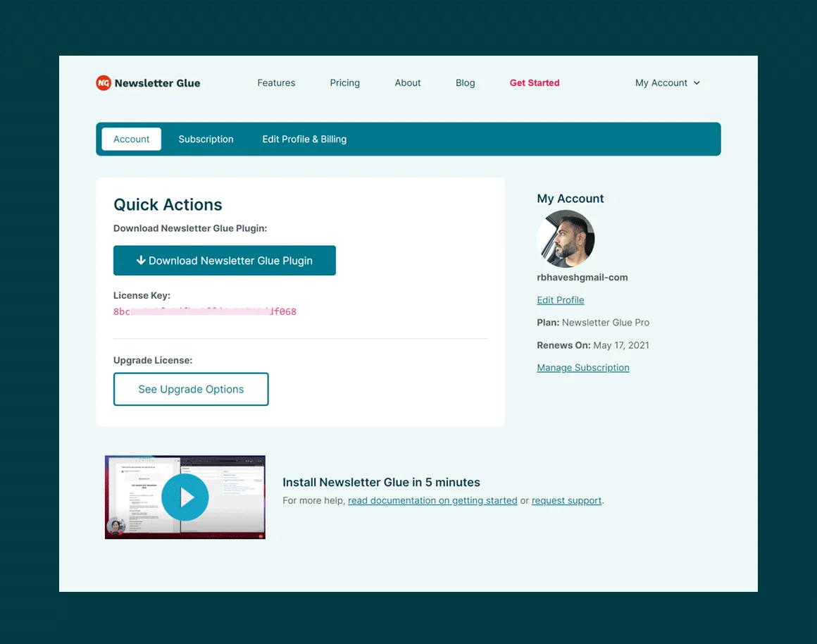The width and height of the screenshot is (817, 644).
Task: Open read documentation on getting started link
Action: click(432, 501)
